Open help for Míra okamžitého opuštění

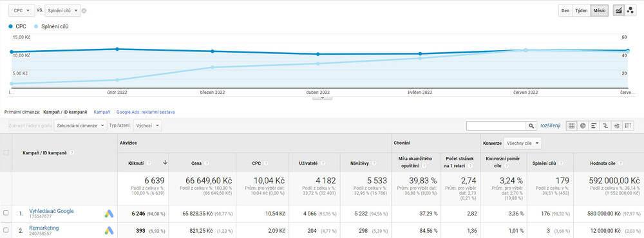pos(424,166)
